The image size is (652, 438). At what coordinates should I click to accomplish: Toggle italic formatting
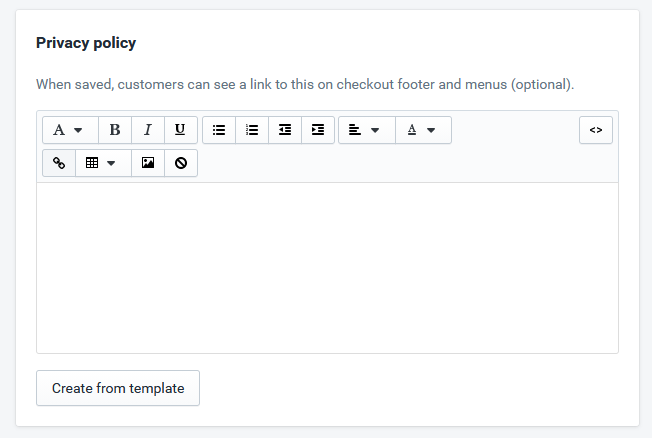tap(148, 130)
